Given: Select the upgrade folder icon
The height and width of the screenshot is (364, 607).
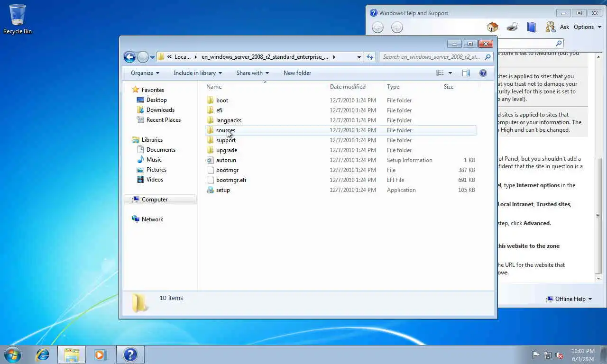Looking at the screenshot, I should (x=211, y=150).
